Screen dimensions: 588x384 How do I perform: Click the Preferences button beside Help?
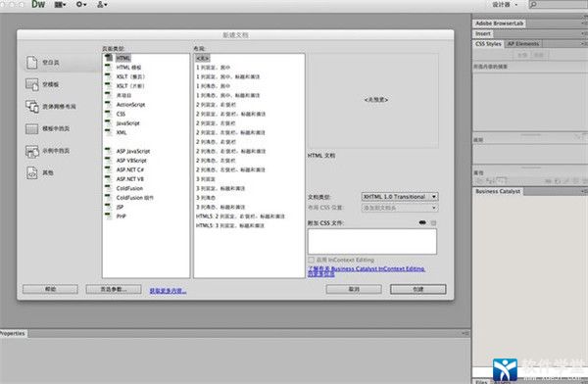click(114, 289)
